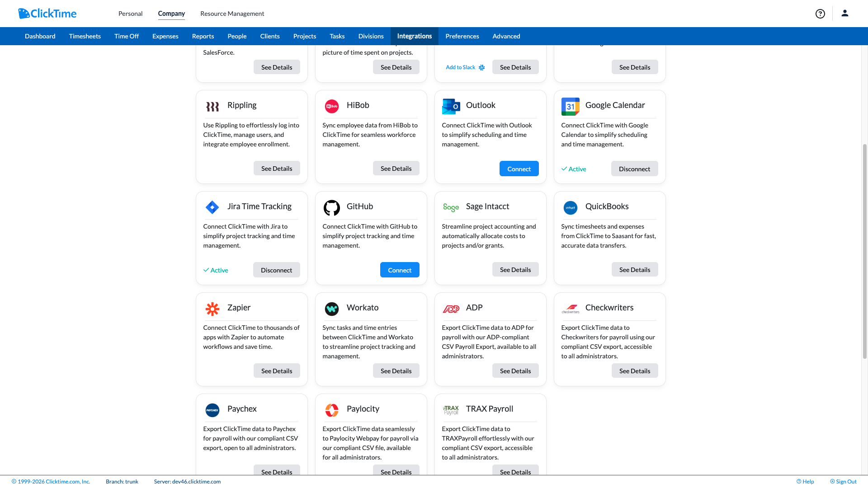View QuickBooks details

tap(635, 269)
